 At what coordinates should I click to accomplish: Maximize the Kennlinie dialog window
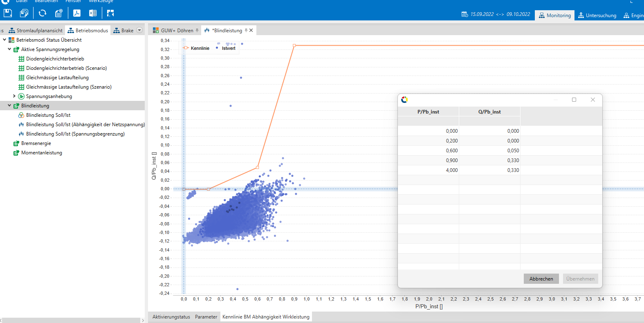coord(574,100)
